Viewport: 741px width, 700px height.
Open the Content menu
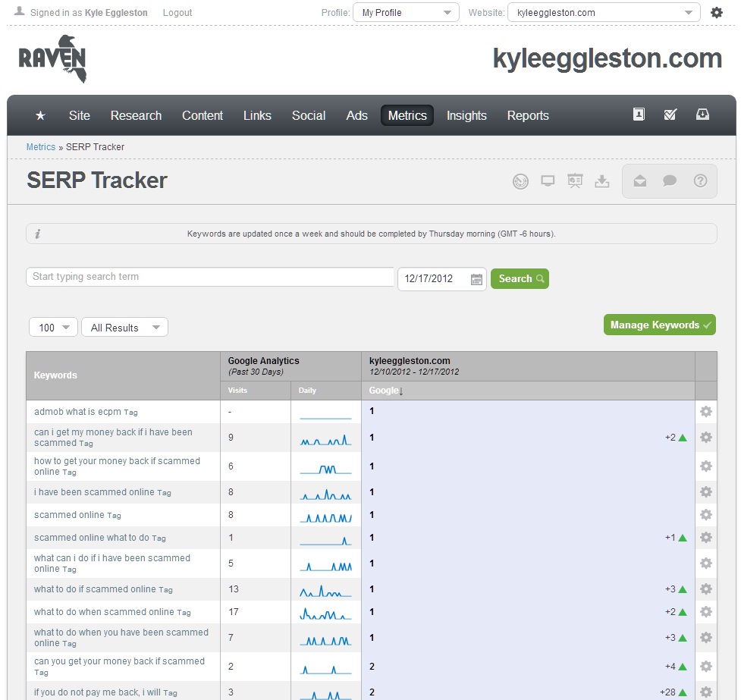pos(203,115)
